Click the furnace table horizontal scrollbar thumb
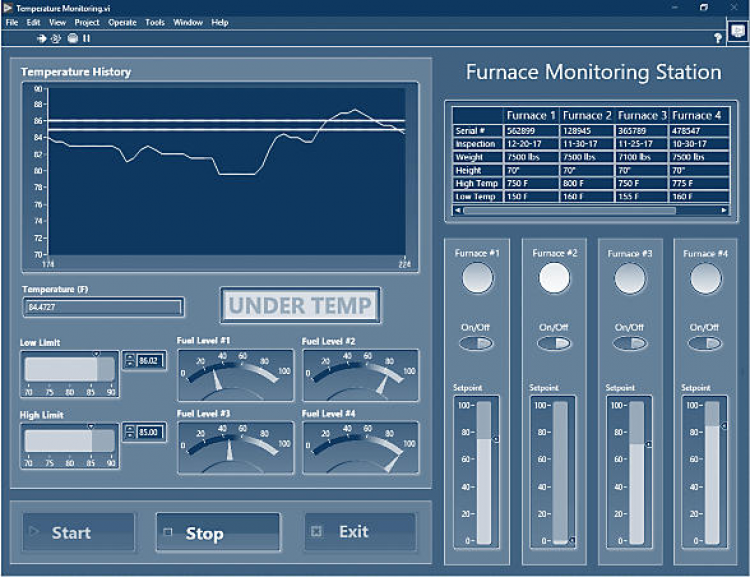750x577 pixels. coord(569,210)
